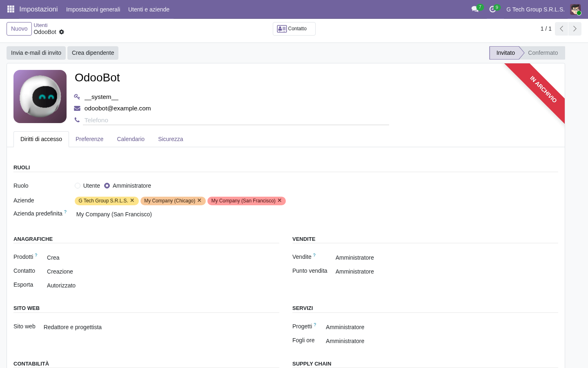588x368 pixels.
Task: Open the Vendite access dropdown
Action: (x=447, y=258)
